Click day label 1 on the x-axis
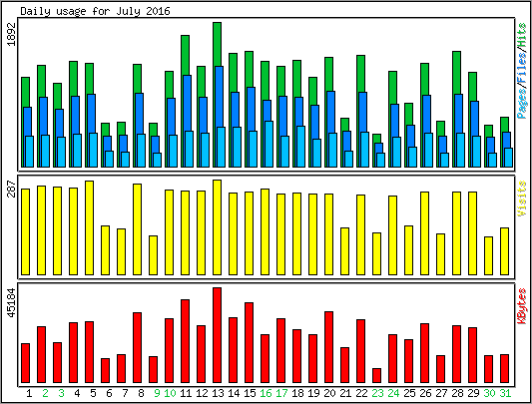Screen dimensions: 532x404 [29, 393]
